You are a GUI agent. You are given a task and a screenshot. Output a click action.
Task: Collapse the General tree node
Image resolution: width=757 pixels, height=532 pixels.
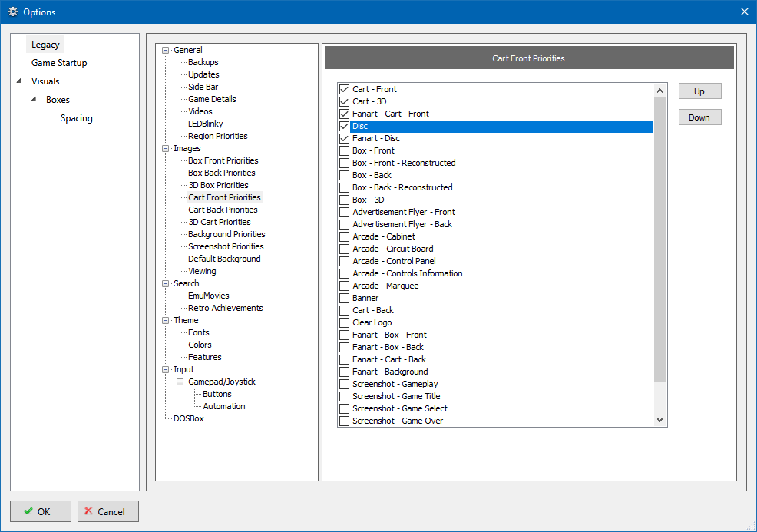[164, 50]
